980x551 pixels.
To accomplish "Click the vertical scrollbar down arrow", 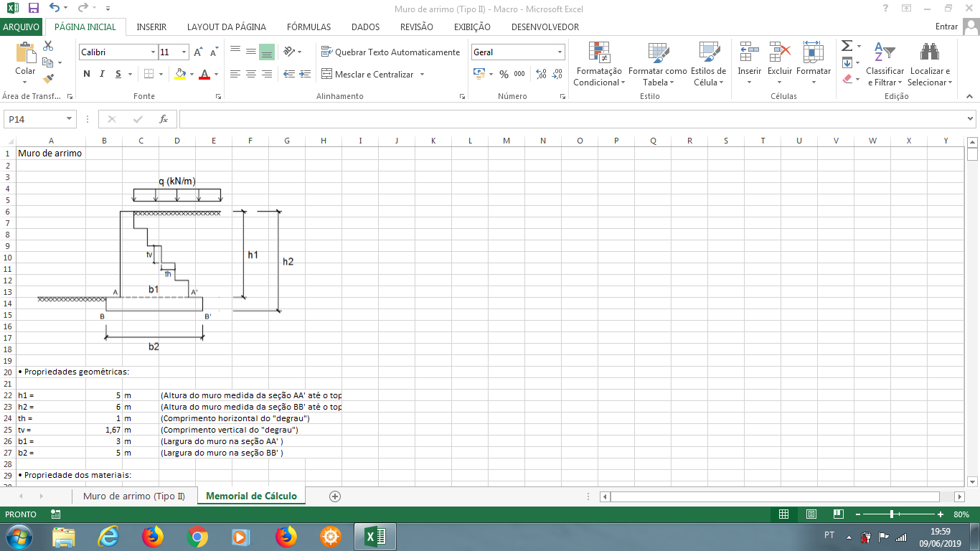I will 973,481.
